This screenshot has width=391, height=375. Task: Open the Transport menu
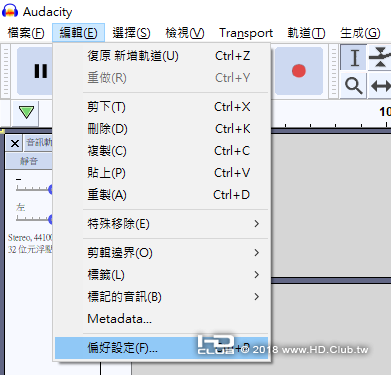[246, 33]
